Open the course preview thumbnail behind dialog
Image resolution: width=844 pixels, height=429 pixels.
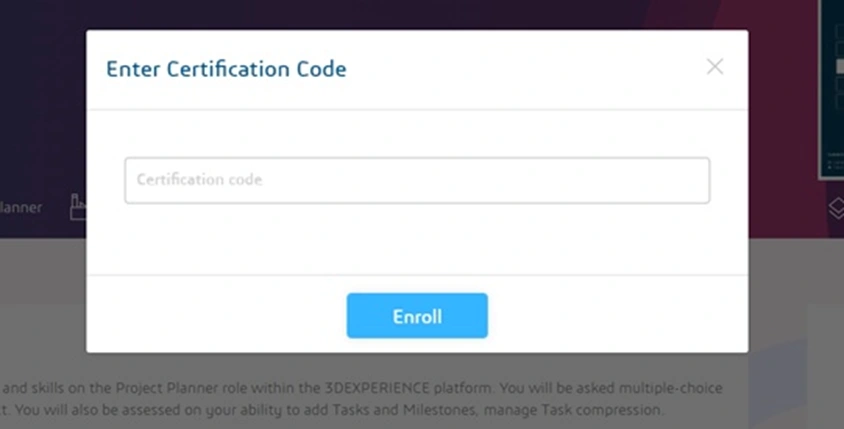coord(831,90)
